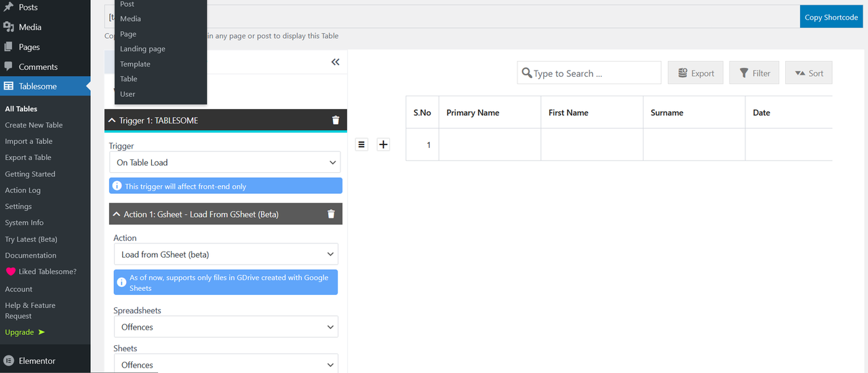Open System Info link
Image resolution: width=868 pixels, height=373 pixels.
tap(24, 222)
